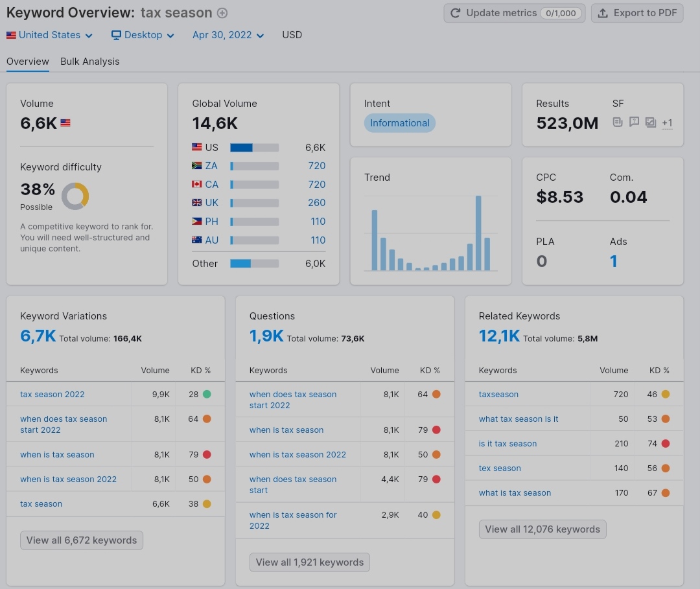This screenshot has height=589, width=700.
Task: Click View all 6,672 keywords button
Action: click(x=82, y=540)
